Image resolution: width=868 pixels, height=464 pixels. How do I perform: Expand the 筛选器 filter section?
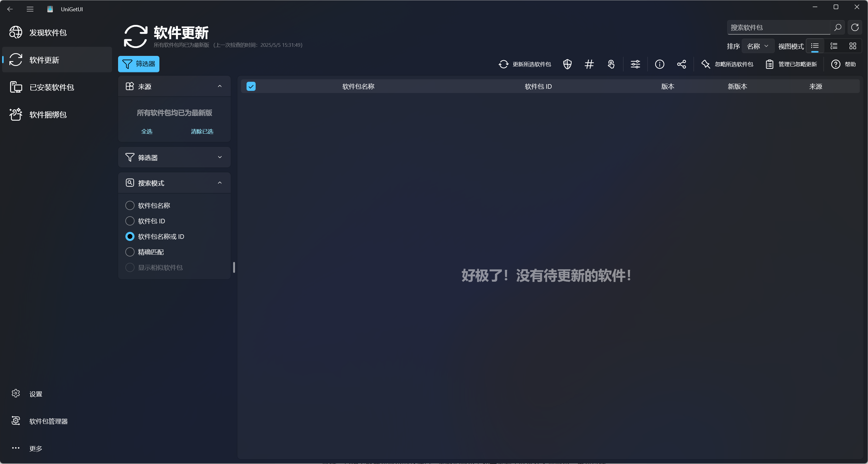pos(174,157)
